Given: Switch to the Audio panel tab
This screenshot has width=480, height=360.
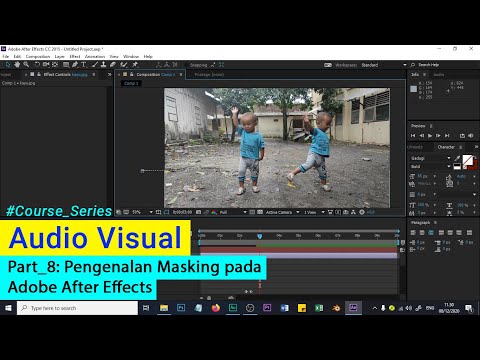Looking at the screenshot, I should point(439,74).
